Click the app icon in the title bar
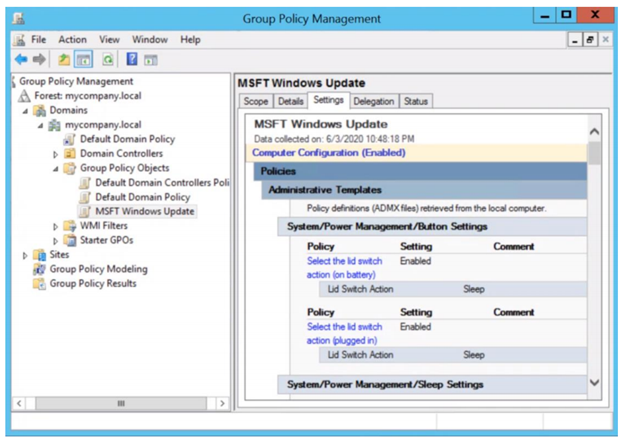Viewport: 624px width, 441px height. point(18,18)
